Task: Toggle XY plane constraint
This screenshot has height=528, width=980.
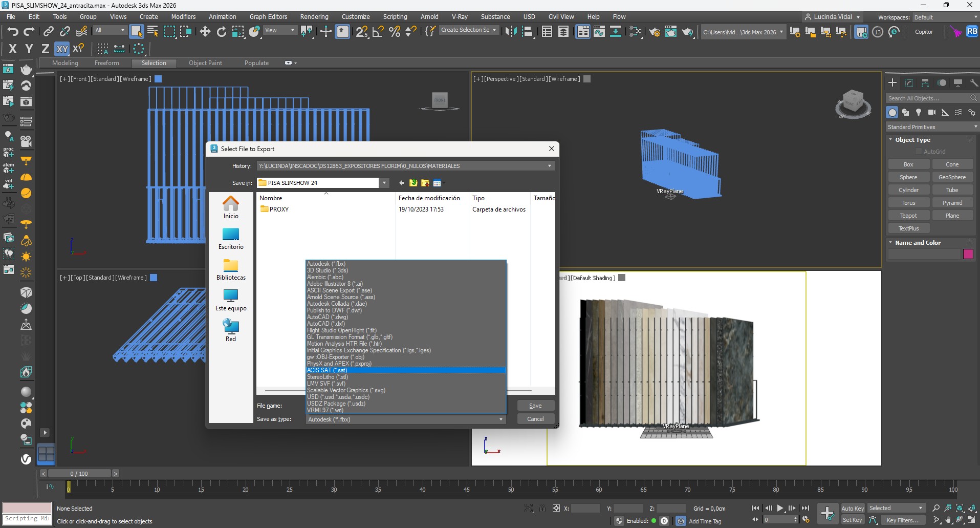Action: [62, 49]
